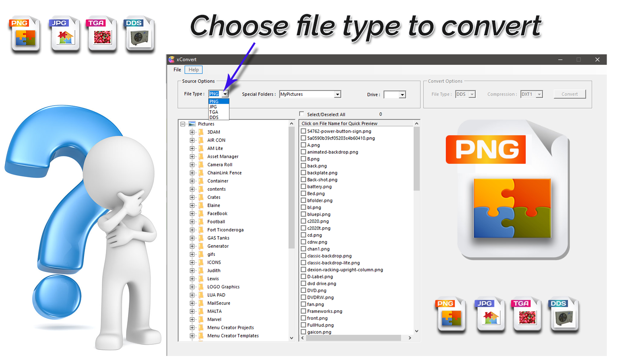Check the classic-backdrop.png checkbox
Screen dimensions: 644x362
(x=303, y=256)
